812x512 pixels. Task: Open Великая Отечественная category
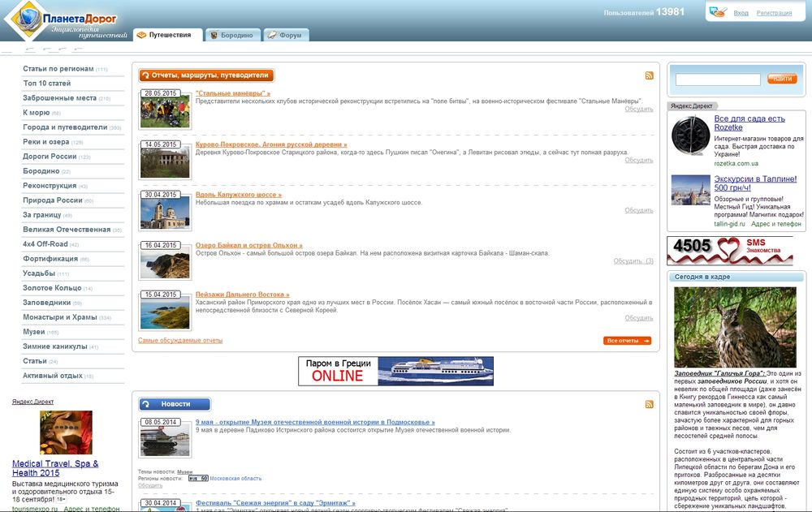click(x=67, y=230)
